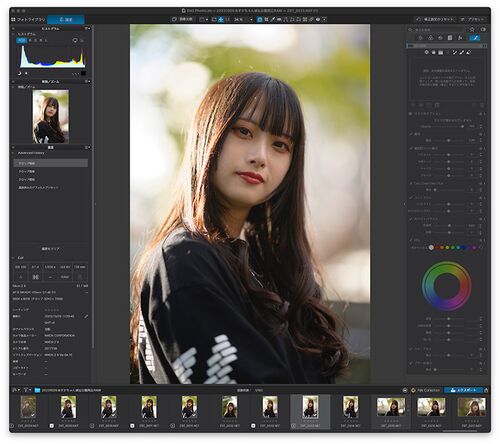
Task: Open the Presets button at top right
Action: tap(473, 20)
